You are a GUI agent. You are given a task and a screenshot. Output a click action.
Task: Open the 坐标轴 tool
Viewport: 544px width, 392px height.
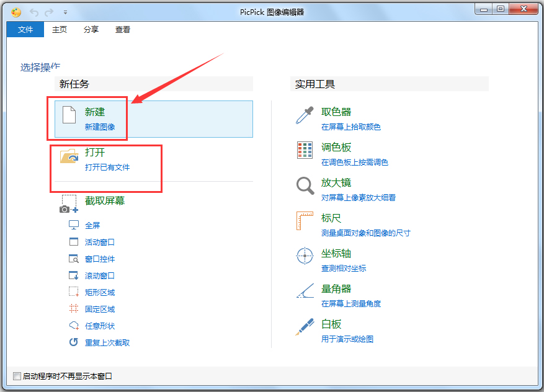pyautogui.click(x=336, y=253)
